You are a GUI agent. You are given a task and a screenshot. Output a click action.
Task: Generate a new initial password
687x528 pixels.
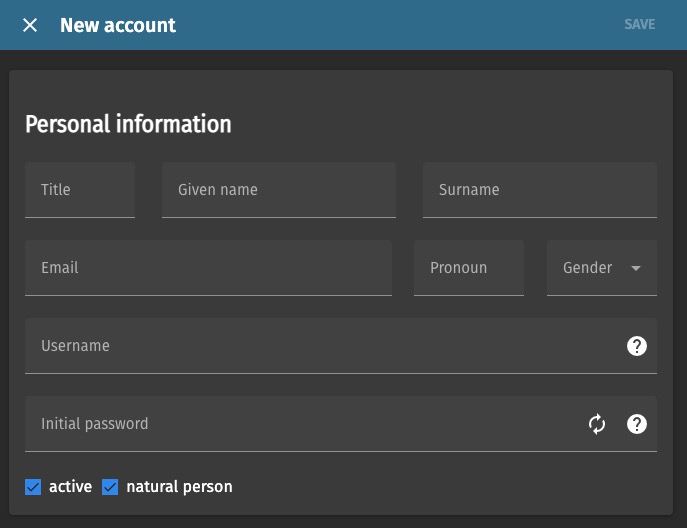click(x=597, y=424)
